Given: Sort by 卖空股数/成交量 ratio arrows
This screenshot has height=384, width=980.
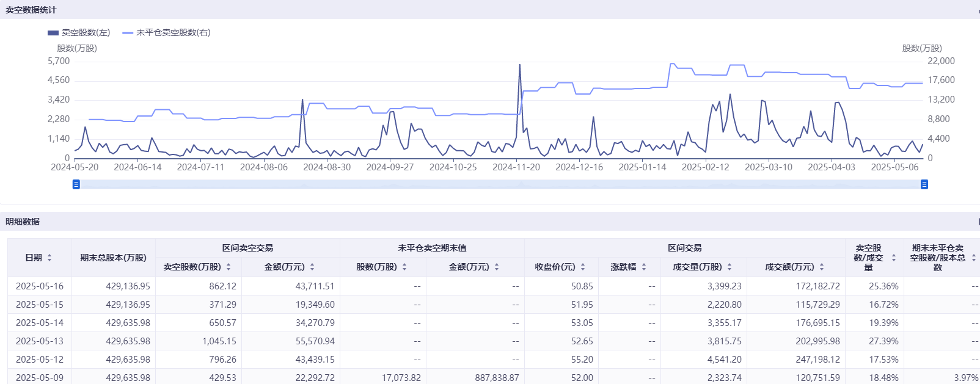Looking at the screenshot, I should [894, 258].
